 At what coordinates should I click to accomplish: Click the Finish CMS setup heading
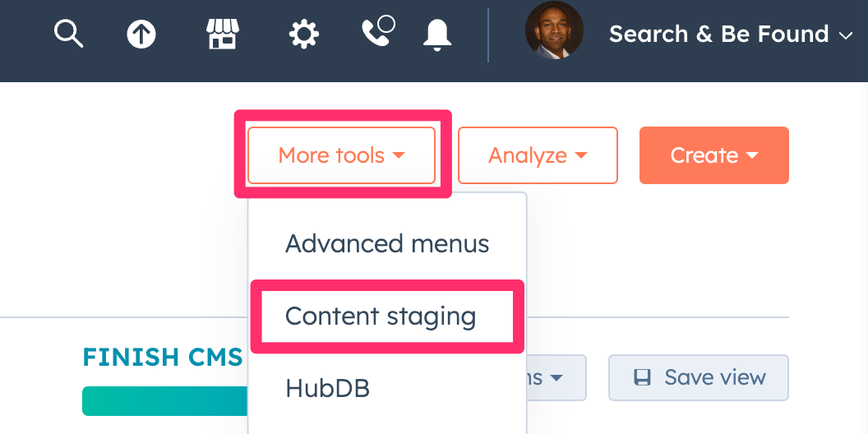[163, 358]
